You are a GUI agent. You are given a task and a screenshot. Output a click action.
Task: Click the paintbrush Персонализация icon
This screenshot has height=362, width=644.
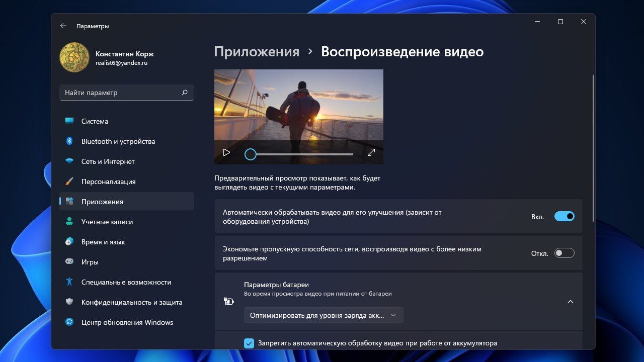point(69,182)
